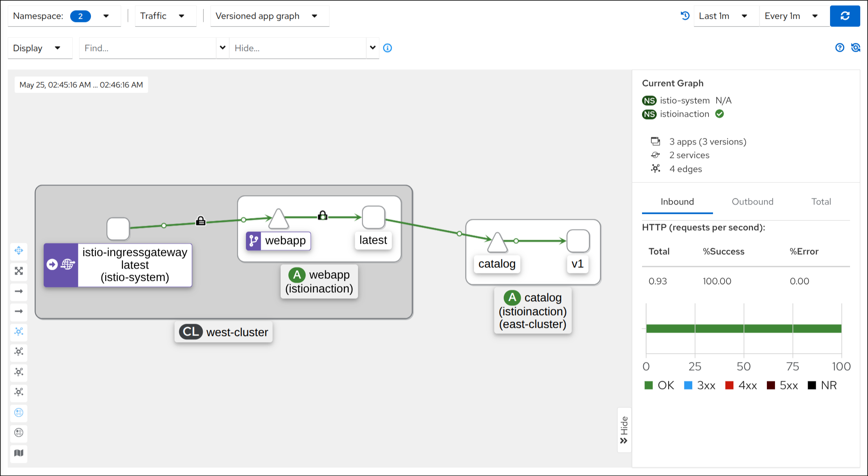This screenshot has width=868, height=476.
Task: Click the green bar in the HTTP chart
Action: coord(744,329)
